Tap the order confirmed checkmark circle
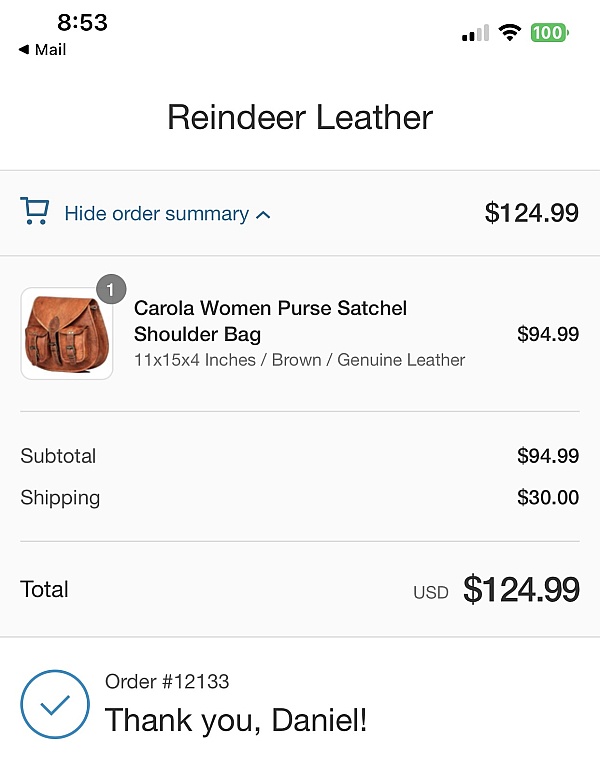This screenshot has width=600, height=757. (x=55, y=704)
